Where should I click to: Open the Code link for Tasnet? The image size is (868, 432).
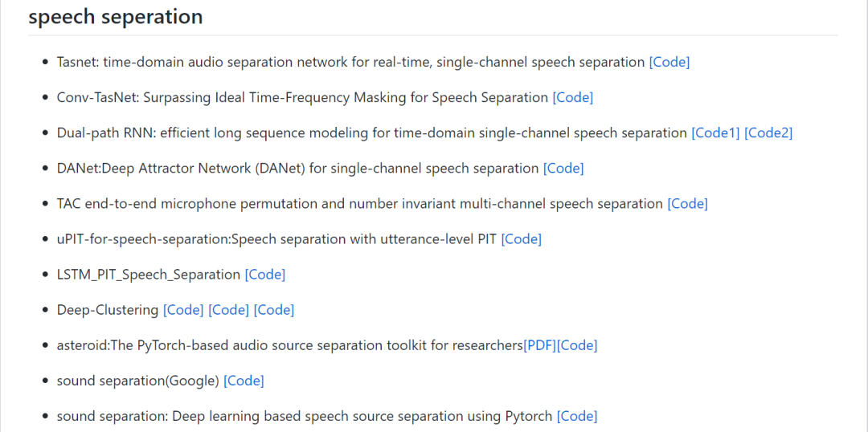[x=669, y=62]
